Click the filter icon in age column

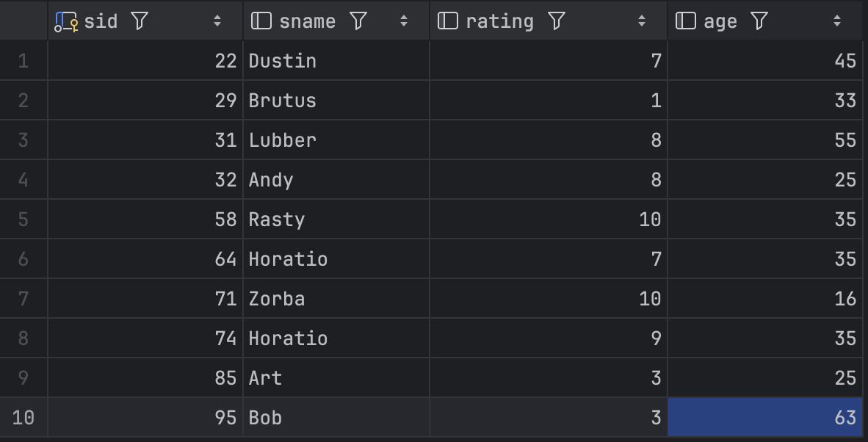coord(759,21)
